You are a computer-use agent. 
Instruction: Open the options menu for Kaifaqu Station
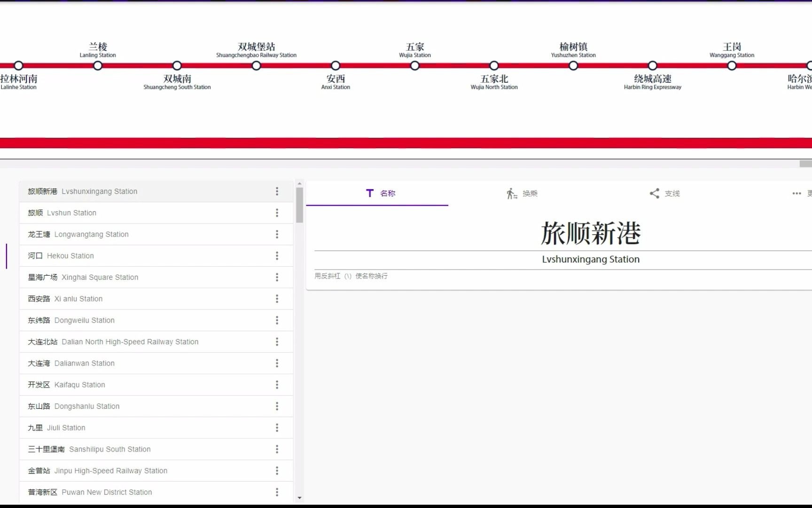pyautogui.click(x=277, y=385)
